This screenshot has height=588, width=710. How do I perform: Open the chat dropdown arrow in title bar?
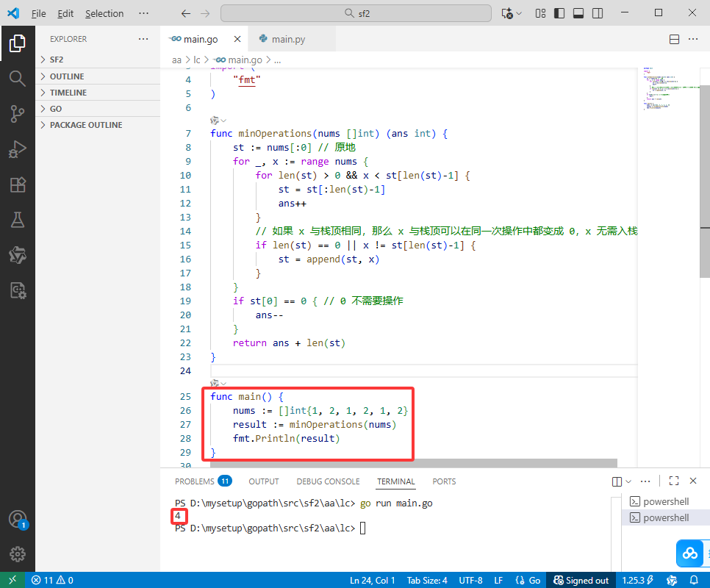[x=520, y=13]
